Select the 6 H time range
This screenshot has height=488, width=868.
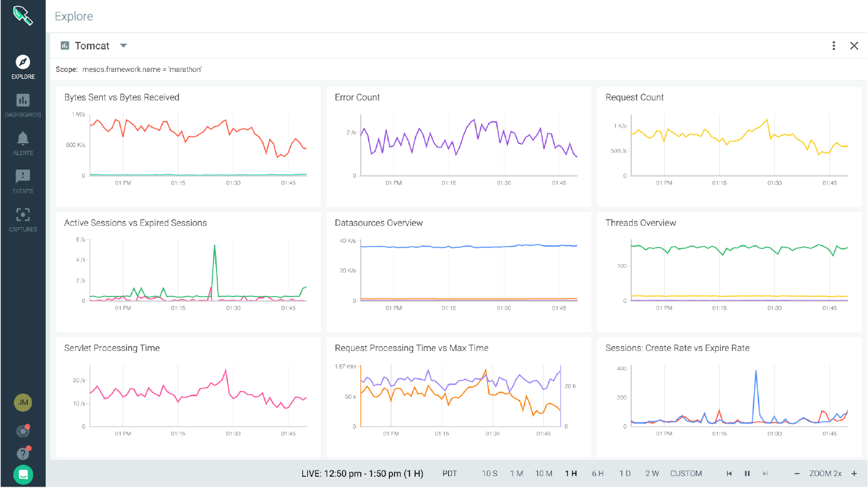[598, 474]
